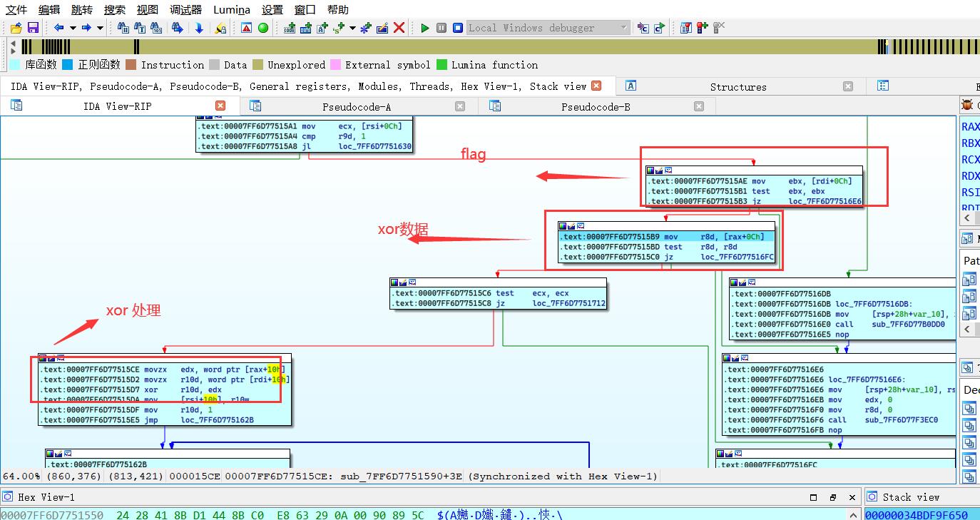Screen dimensions: 980x520
Task: Open the 跳转 menu
Action: (82, 9)
